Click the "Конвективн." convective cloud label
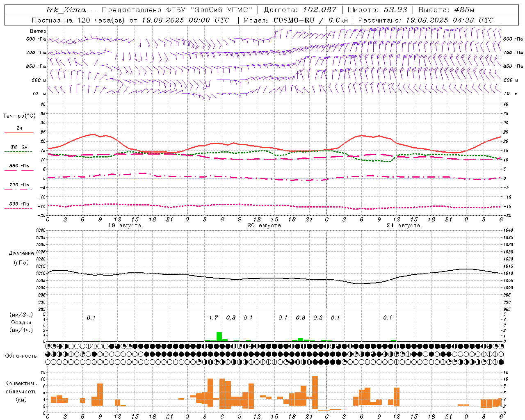 point(21,383)
